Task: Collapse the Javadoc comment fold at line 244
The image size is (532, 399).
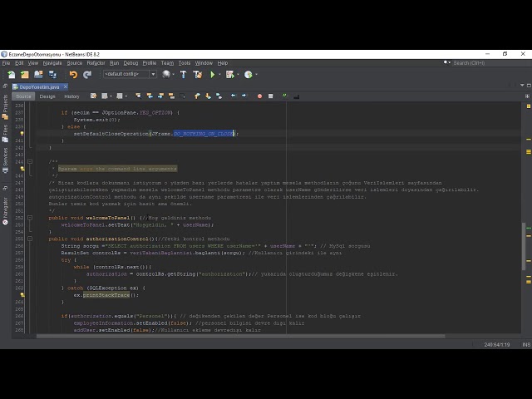Action: [x=30, y=161]
